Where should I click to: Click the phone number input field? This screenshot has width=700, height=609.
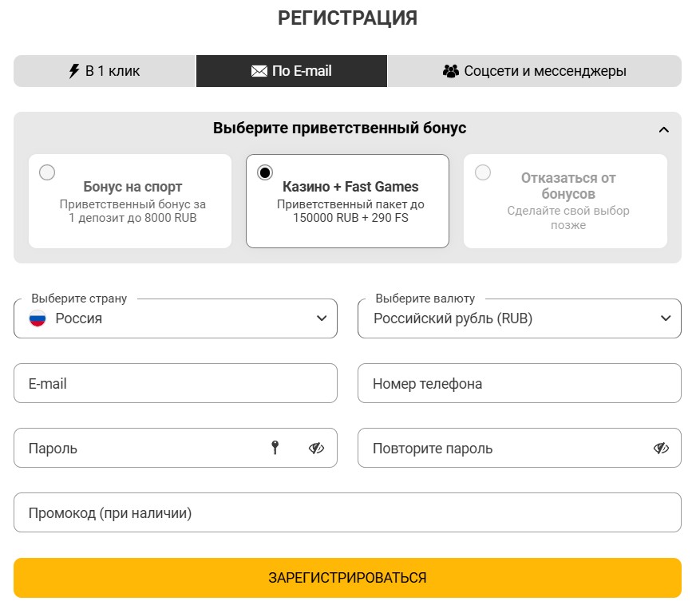click(520, 383)
